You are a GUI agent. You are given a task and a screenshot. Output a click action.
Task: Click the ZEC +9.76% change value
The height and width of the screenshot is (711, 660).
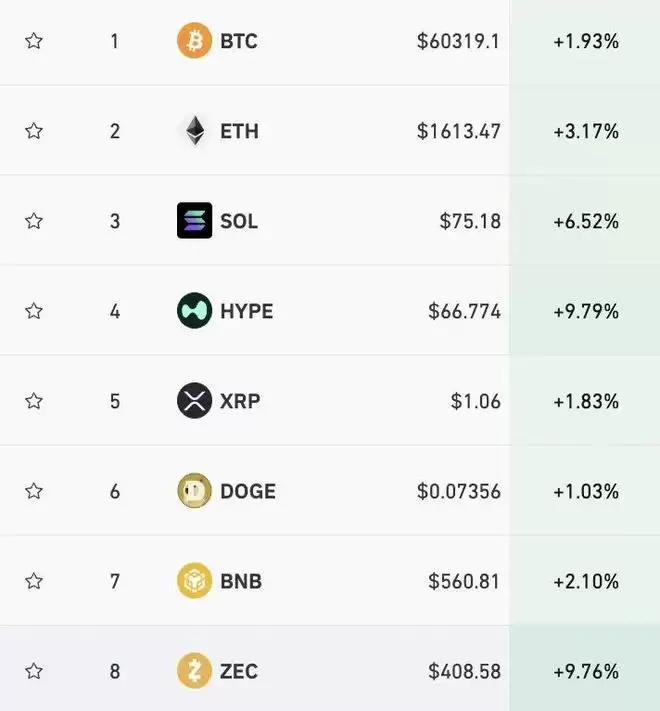586,671
